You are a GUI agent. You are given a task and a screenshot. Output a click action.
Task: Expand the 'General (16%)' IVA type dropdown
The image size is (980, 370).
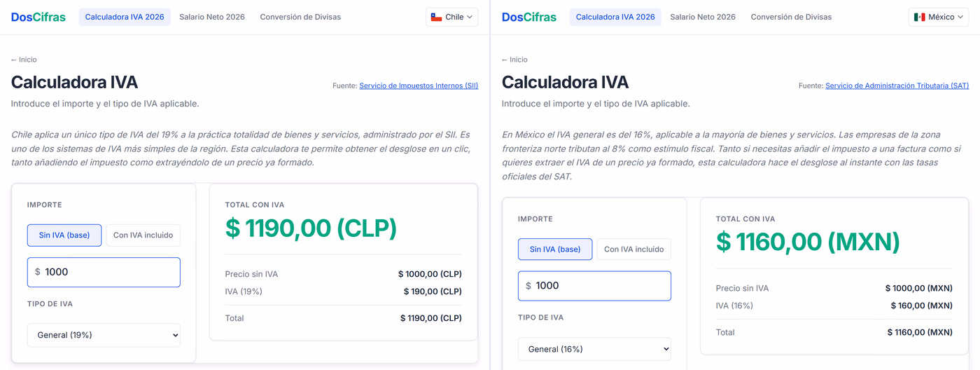[x=594, y=349]
